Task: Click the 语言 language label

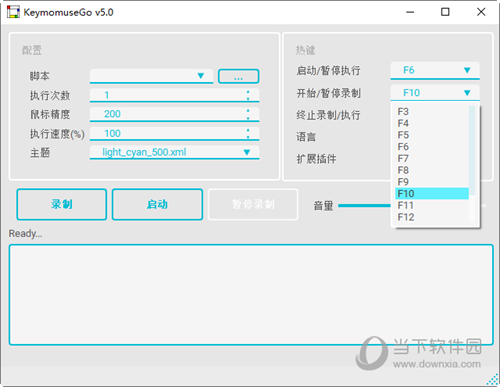Action: tap(306, 137)
